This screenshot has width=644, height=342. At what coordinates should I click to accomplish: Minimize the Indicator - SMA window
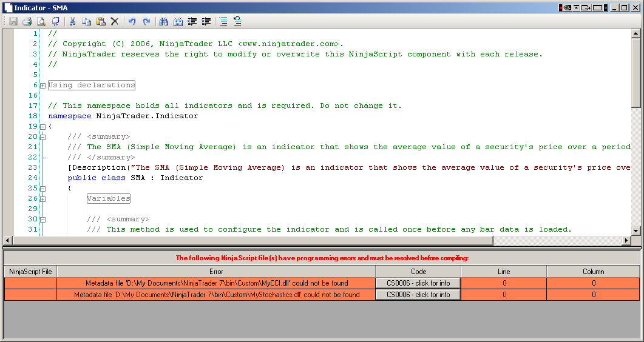coord(614,8)
